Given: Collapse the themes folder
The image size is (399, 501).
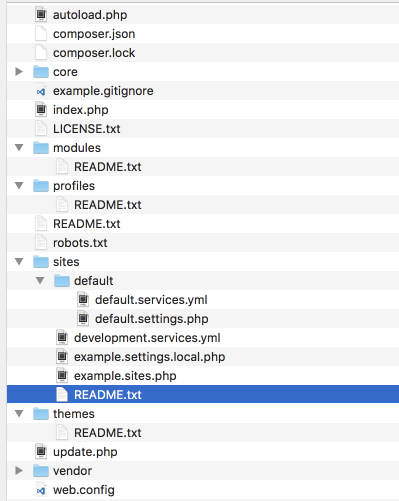Looking at the screenshot, I should pyautogui.click(x=19, y=413).
